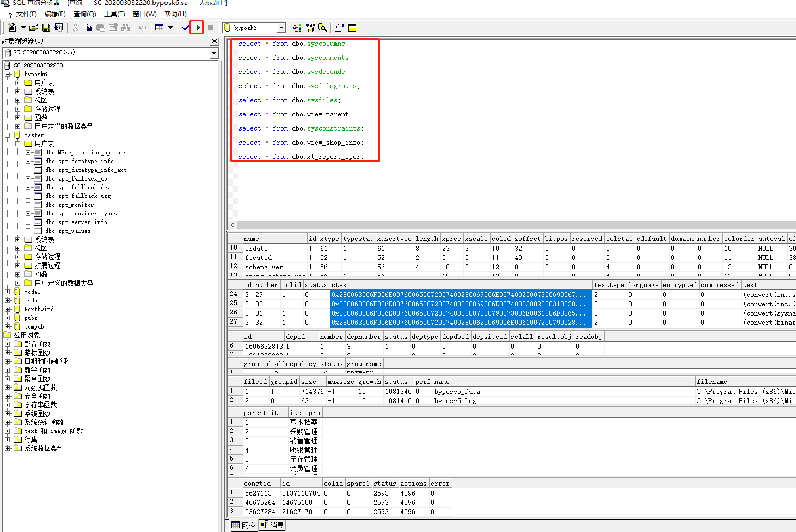Open the 工具(T) menu
The width and height of the screenshot is (796, 532).
click(114, 15)
